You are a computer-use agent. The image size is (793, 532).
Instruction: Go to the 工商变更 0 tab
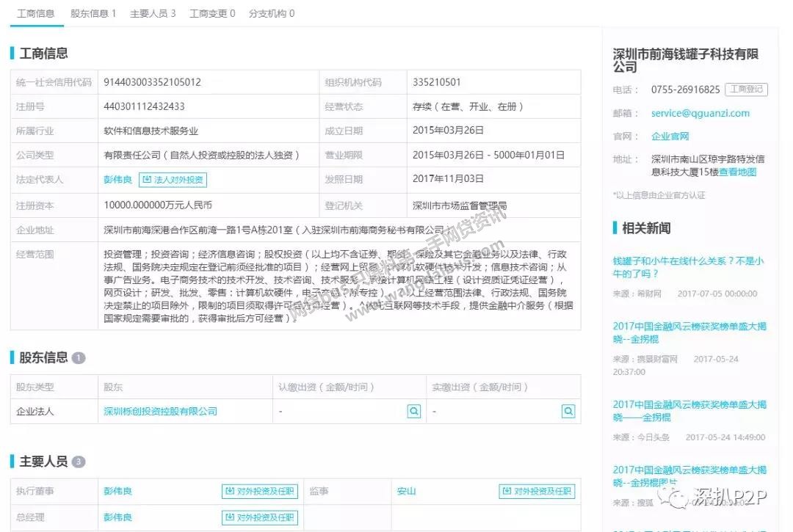[x=212, y=14]
